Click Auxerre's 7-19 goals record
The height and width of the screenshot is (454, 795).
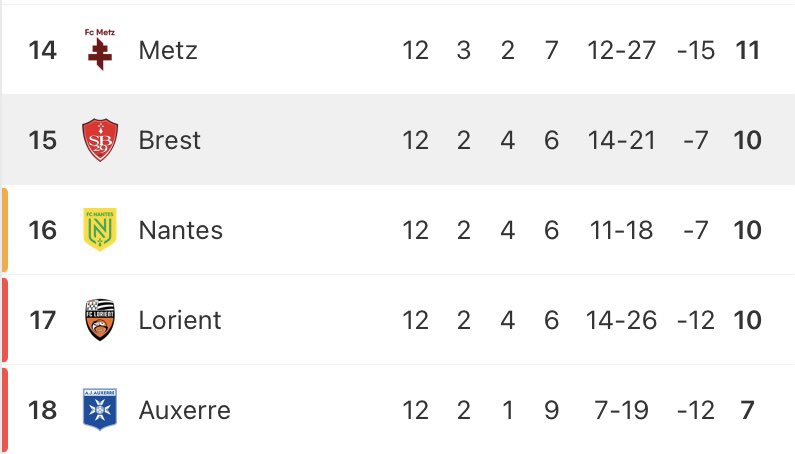coord(622,410)
